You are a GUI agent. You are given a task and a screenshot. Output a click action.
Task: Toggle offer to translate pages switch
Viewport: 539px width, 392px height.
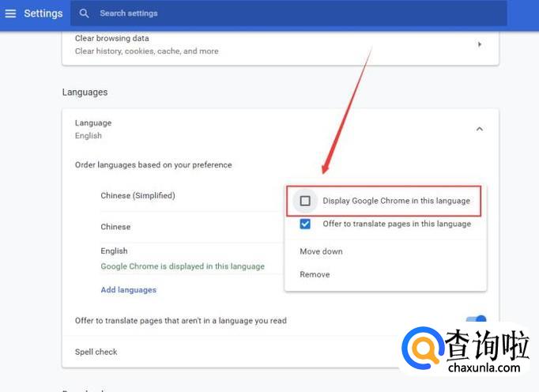tap(477, 319)
